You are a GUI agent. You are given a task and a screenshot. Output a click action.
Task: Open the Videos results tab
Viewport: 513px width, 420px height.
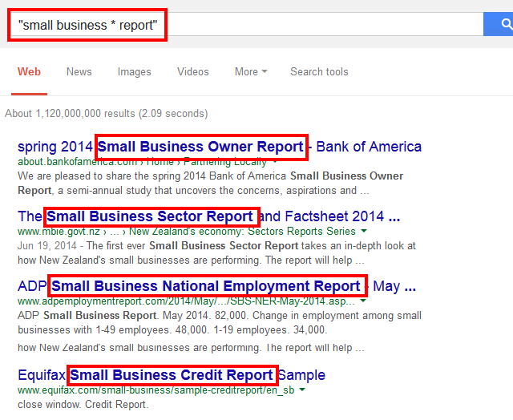[x=193, y=71]
